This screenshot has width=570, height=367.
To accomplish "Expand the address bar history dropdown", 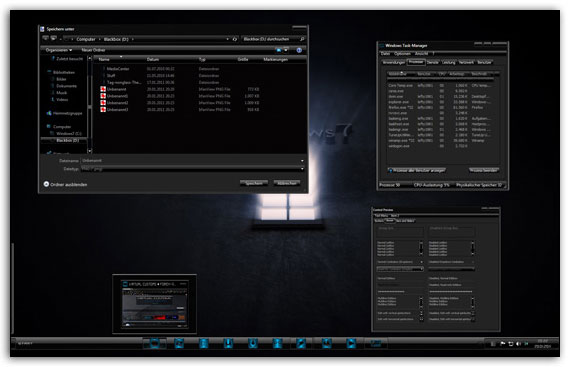I will click(x=228, y=39).
